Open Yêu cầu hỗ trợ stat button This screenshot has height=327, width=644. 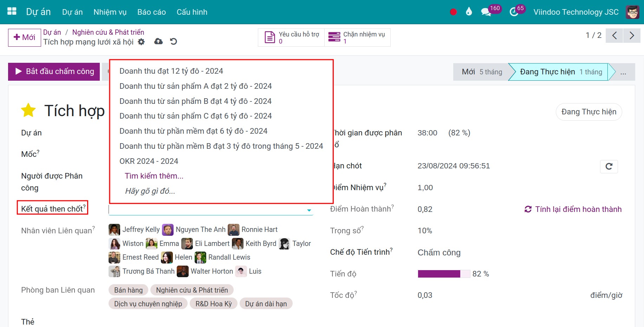291,37
